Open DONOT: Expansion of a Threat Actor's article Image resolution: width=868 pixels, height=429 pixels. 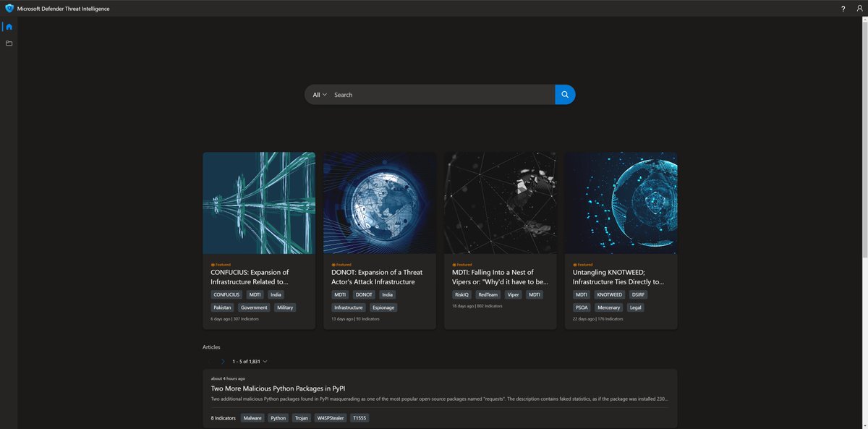(377, 276)
